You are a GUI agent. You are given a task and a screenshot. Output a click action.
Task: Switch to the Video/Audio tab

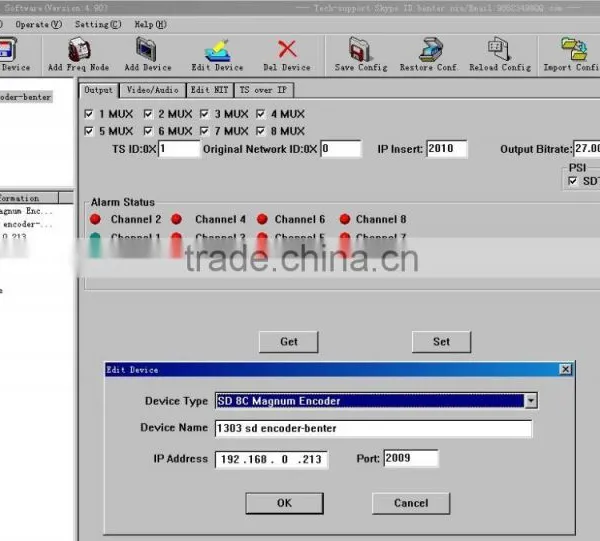[153, 90]
